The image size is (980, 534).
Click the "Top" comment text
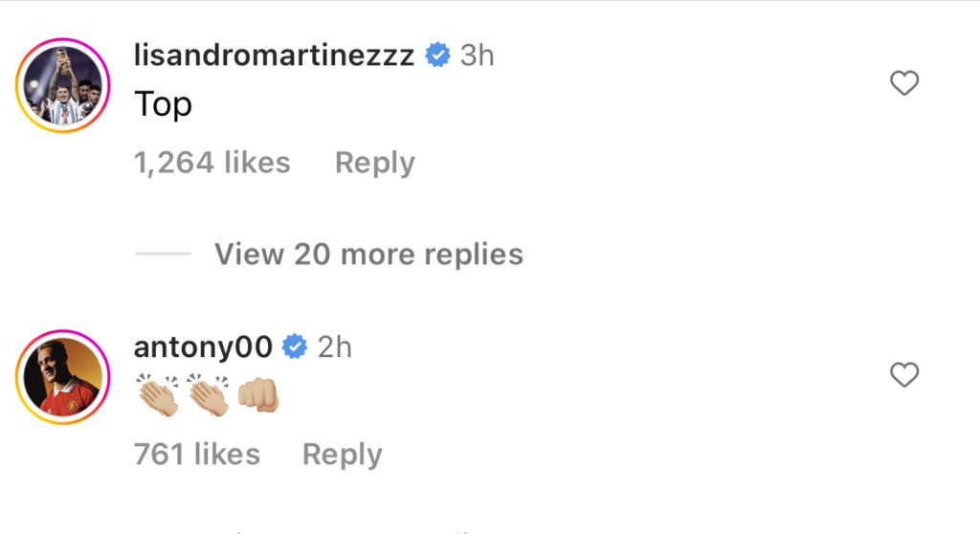click(163, 104)
